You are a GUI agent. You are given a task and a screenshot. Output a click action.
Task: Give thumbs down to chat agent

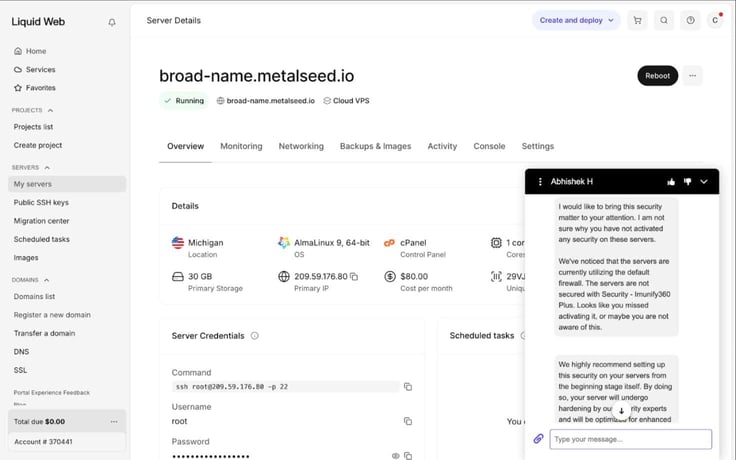(688, 182)
